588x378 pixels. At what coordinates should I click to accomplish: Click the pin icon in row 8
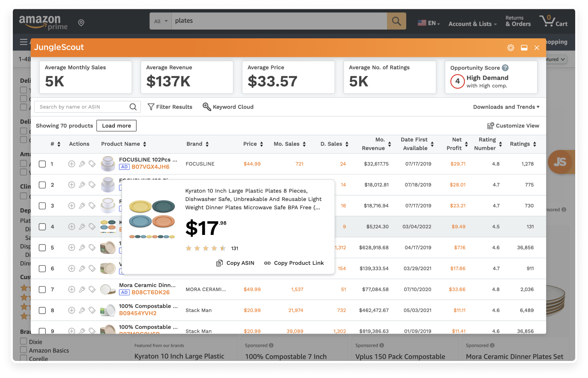tap(82, 310)
